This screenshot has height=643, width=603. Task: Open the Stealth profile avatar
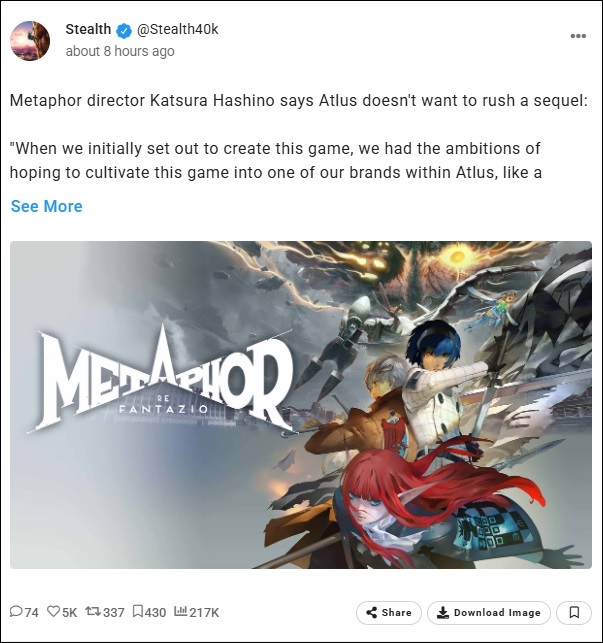pyautogui.click(x=30, y=41)
